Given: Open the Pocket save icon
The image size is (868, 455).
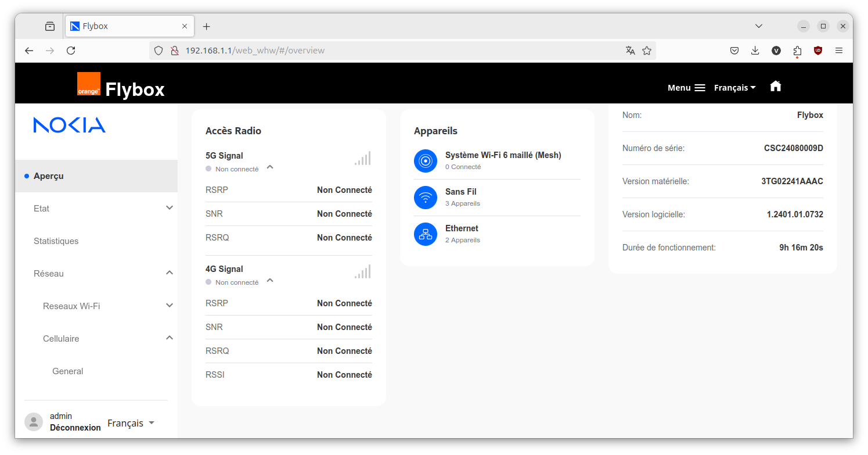Looking at the screenshot, I should (734, 51).
